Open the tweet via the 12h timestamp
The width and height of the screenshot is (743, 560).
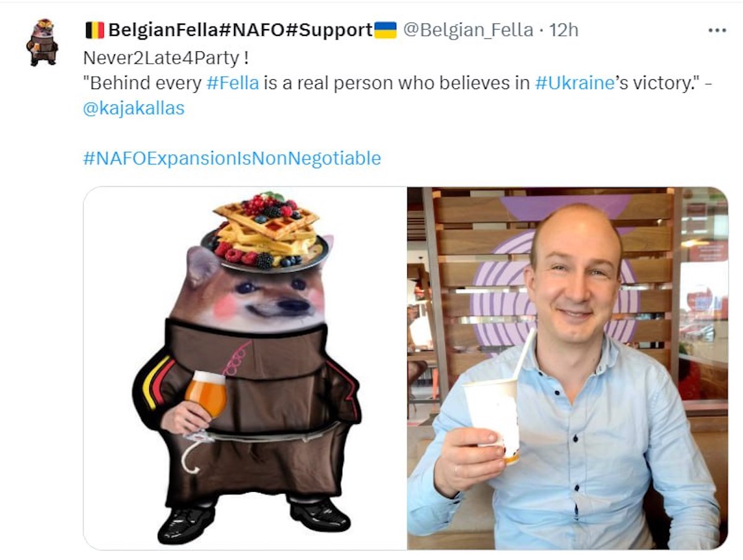[563, 30]
